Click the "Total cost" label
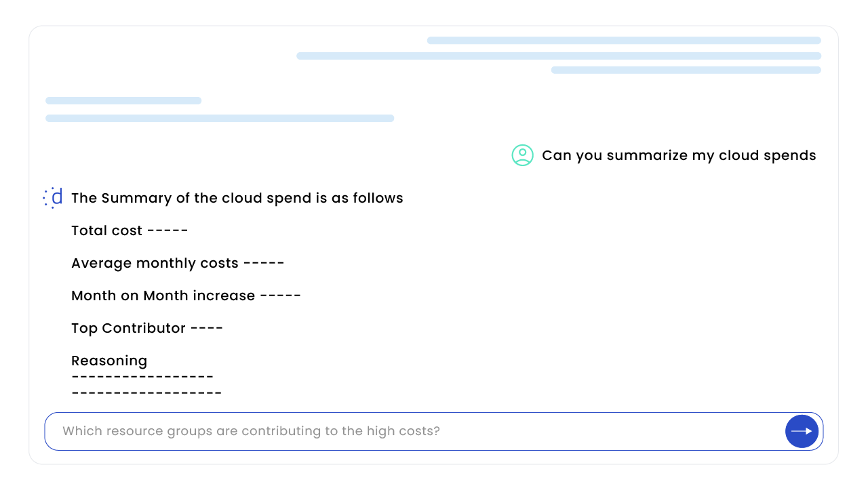Screen dimensions: 868x488 point(107,230)
